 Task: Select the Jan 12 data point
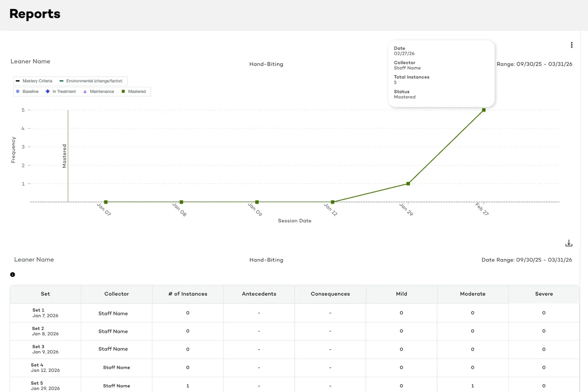[333, 202]
